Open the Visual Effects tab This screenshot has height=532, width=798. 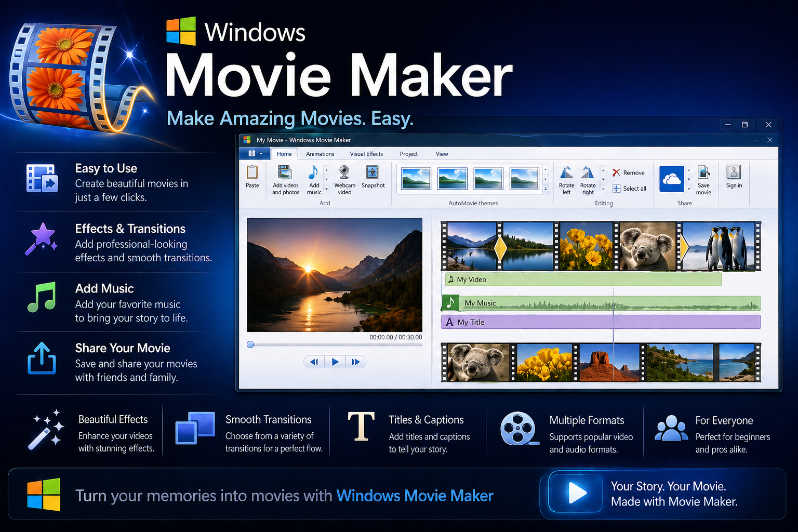(366, 154)
